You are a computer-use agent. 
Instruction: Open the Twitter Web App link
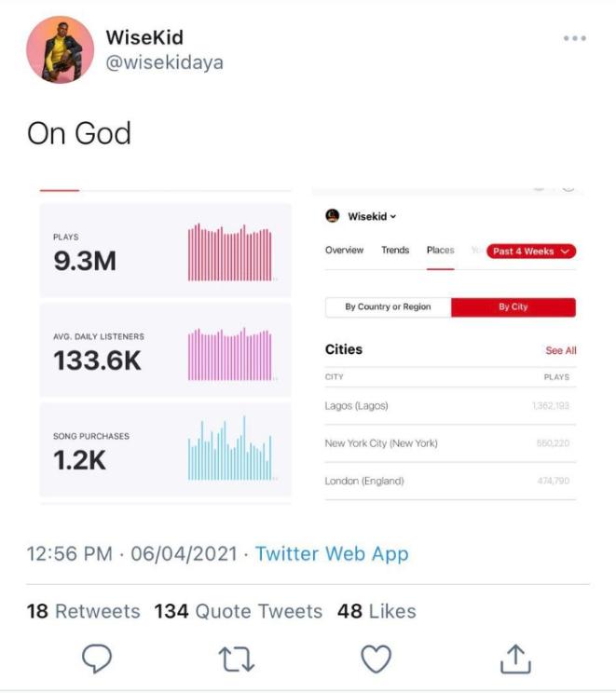[332, 553]
